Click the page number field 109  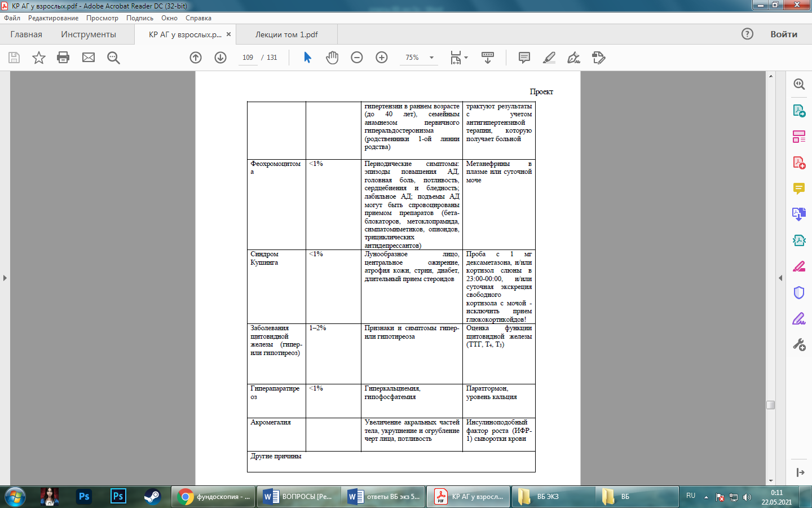(248, 58)
